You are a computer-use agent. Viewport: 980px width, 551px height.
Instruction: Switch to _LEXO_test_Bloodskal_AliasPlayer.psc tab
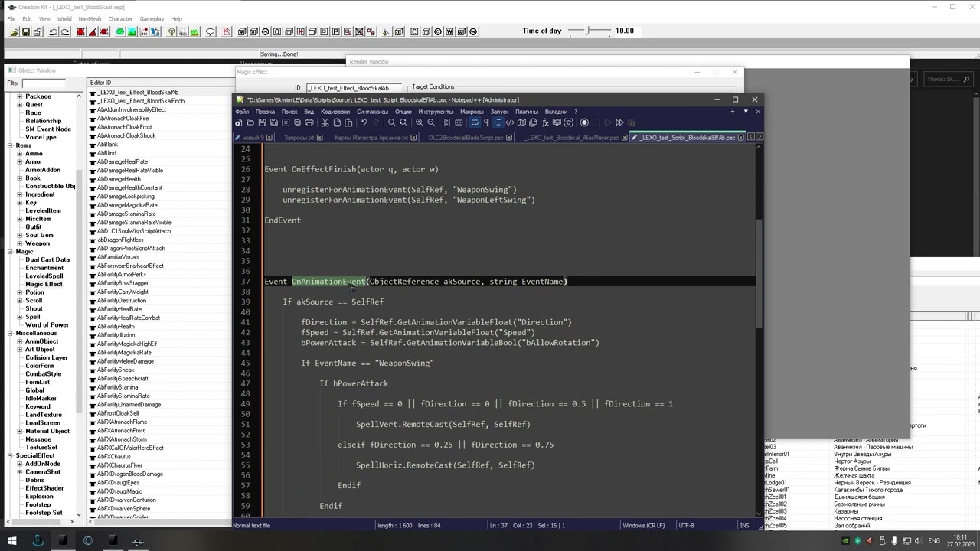click(x=574, y=138)
